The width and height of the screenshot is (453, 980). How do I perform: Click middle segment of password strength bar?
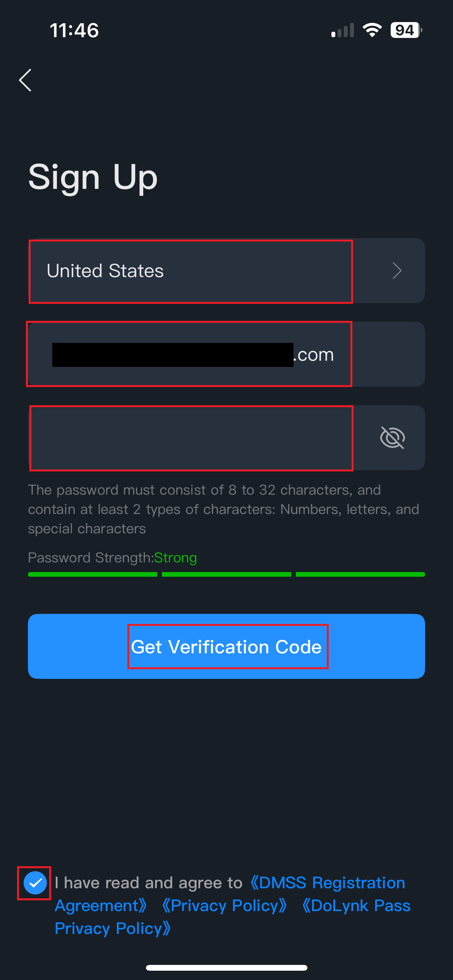pyautogui.click(x=226, y=574)
